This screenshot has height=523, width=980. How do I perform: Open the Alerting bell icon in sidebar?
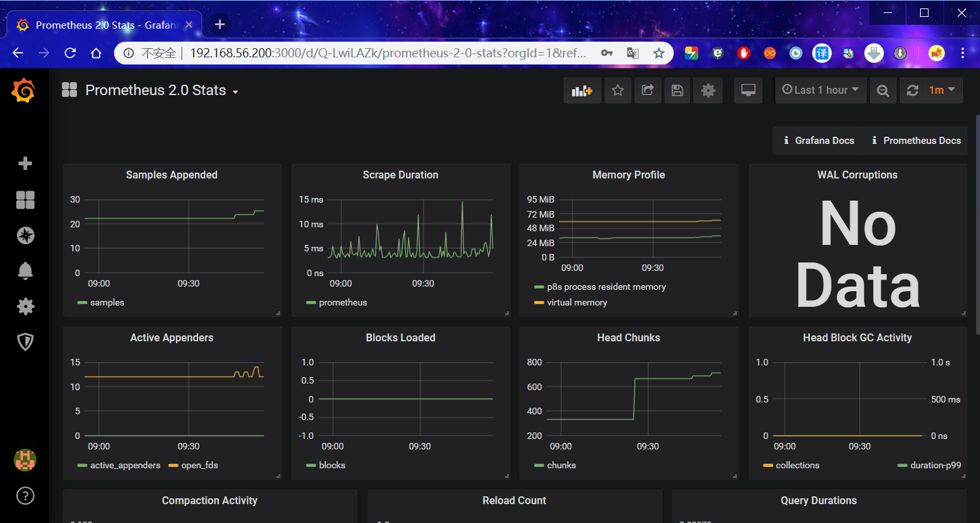(25, 270)
